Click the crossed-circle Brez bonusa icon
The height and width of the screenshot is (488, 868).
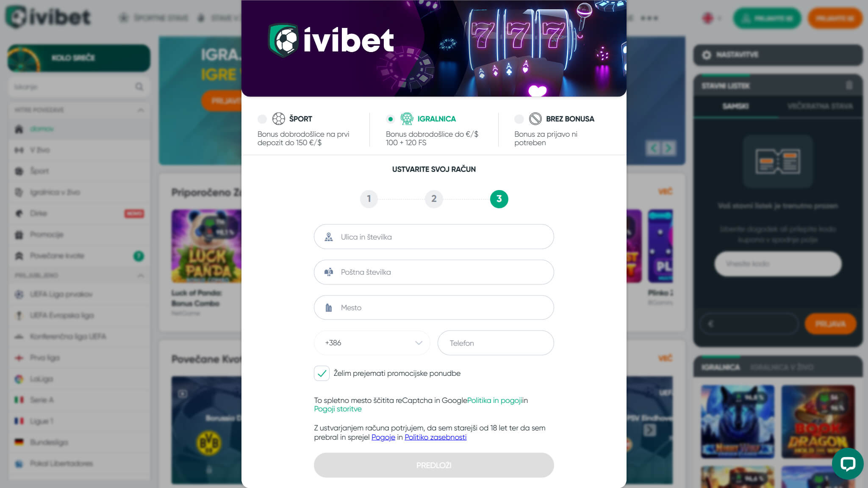[535, 119]
